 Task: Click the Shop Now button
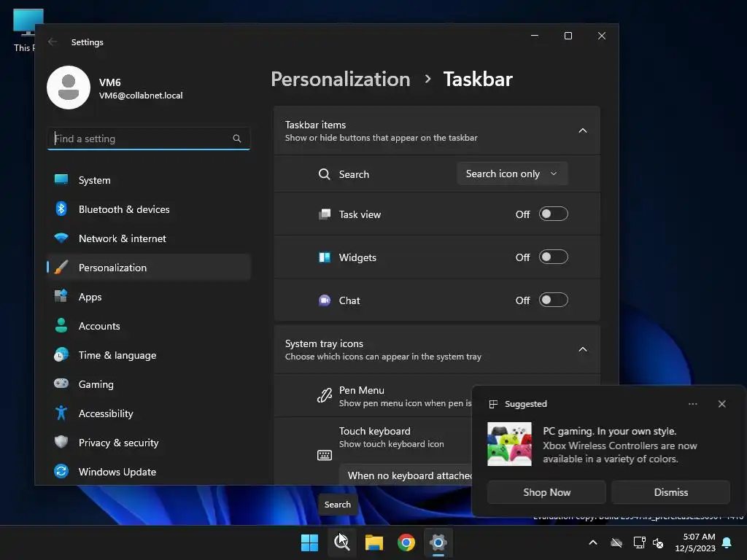[x=546, y=492]
